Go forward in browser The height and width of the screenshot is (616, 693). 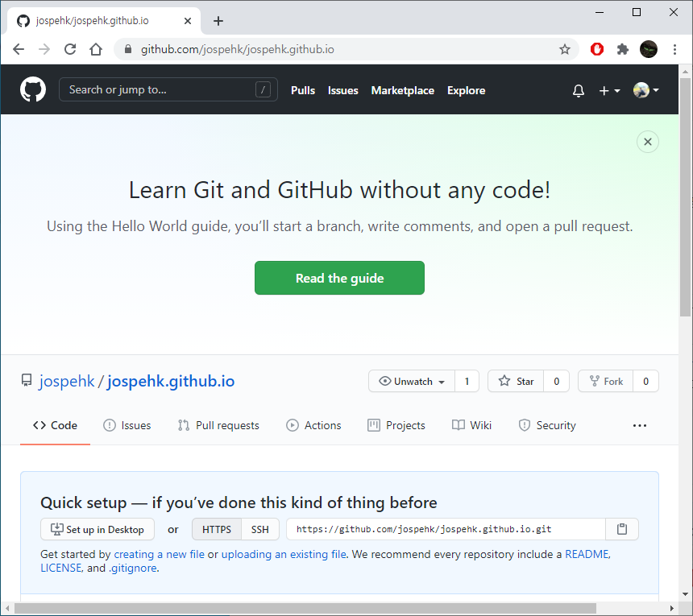tap(44, 49)
